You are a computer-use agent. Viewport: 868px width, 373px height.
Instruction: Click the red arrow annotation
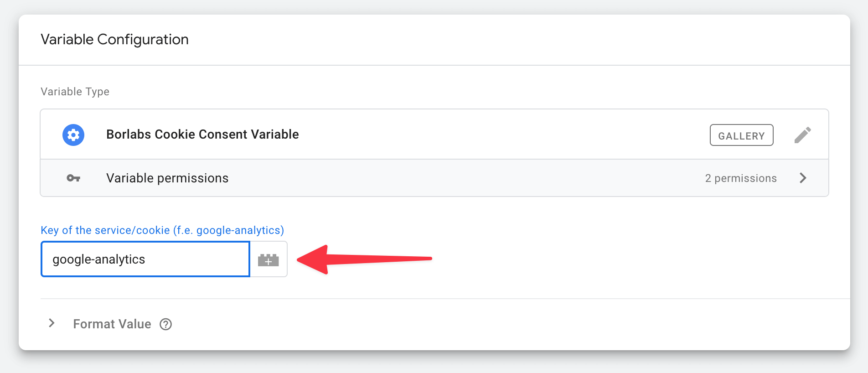364,259
